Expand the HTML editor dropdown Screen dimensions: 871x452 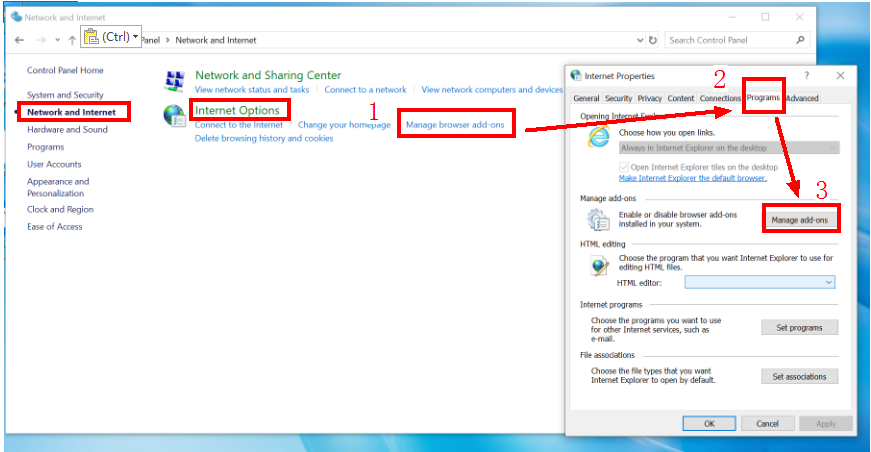click(829, 283)
